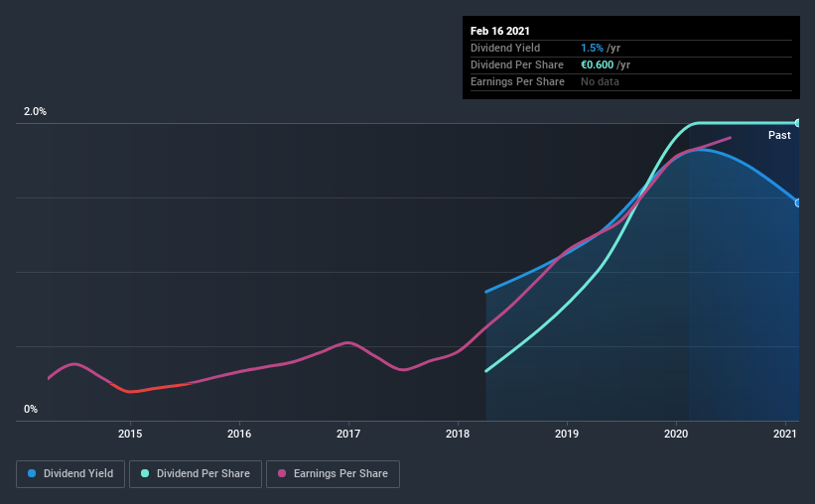Click the pink Earnings Per Share legend dot

[x=282, y=473]
